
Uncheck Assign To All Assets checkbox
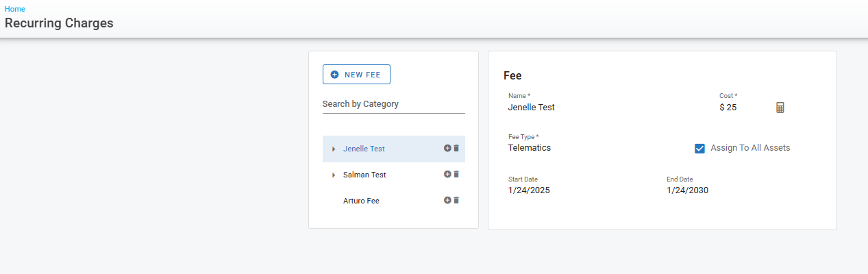(x=699, y=148)
